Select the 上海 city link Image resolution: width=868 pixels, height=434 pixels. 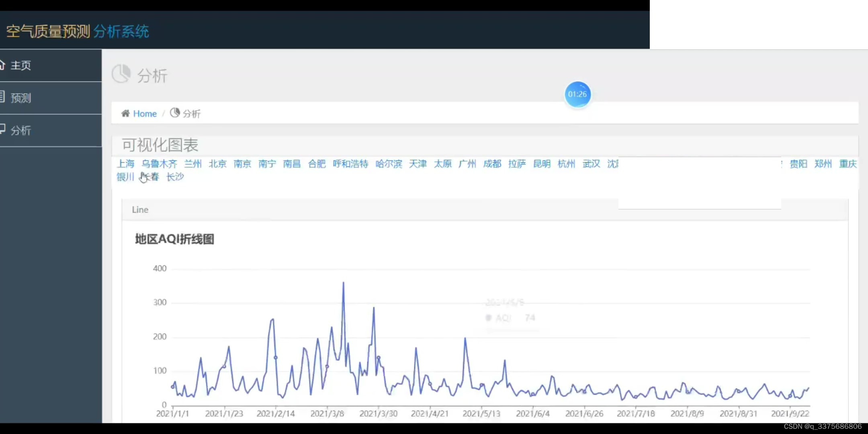(x=125, y=164)
